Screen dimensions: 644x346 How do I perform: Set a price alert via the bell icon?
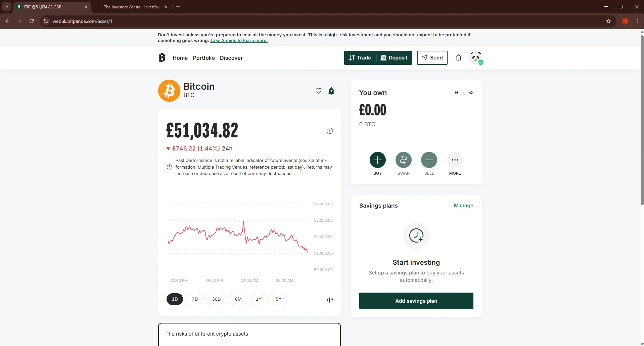point(332,91)
